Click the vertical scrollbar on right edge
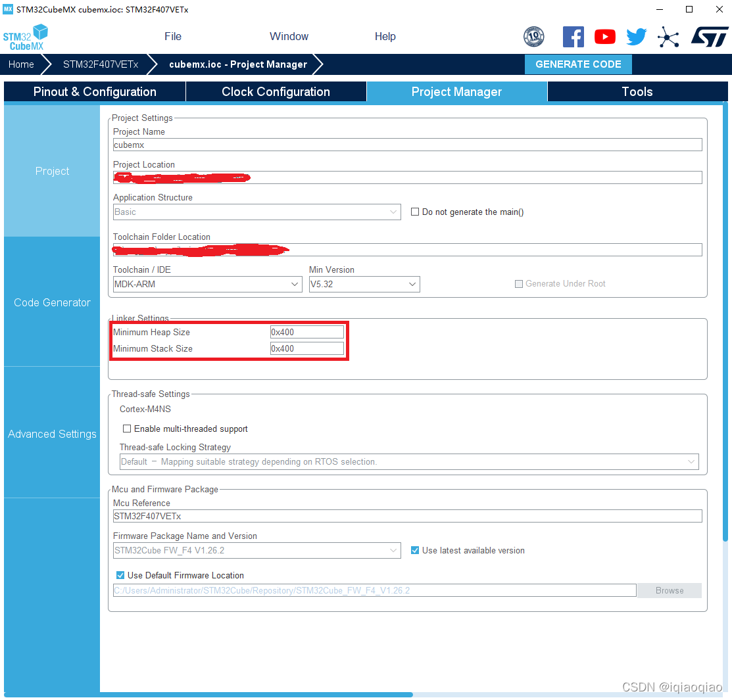 pyautogui.click(x=725, y=322)
